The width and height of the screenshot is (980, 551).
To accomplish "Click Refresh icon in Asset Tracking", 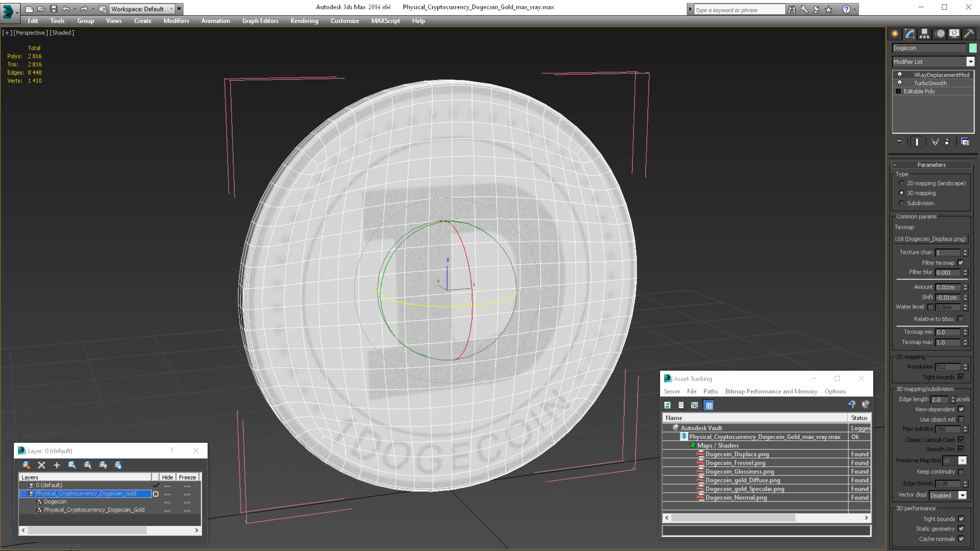I will point(667,405).
